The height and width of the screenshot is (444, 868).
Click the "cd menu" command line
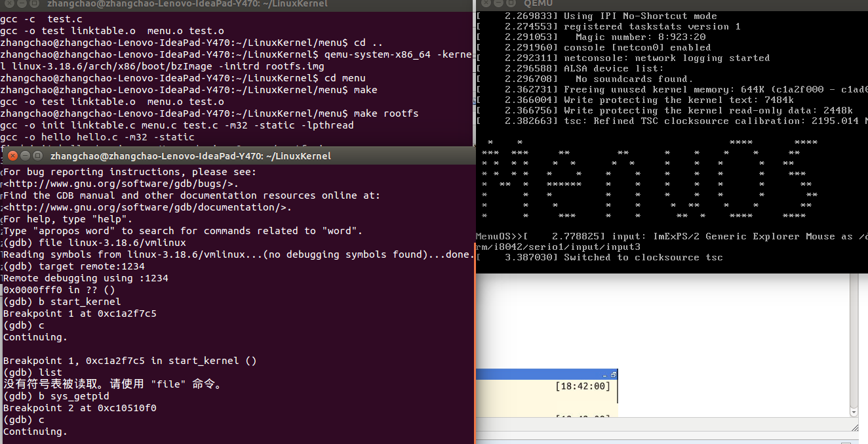pyautogui.click(x=183, y=78)
